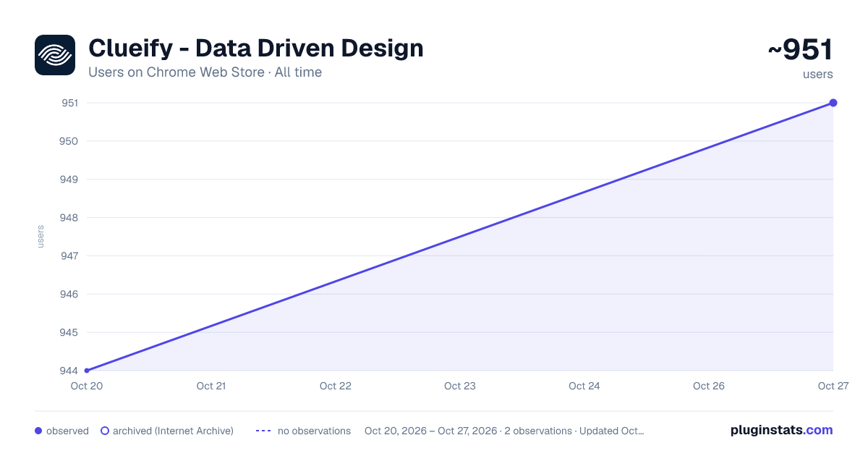868x456 pixels.
Task: Click the 'no observations' dashed legend marker
Action: pyautogui.click(x=263, y=431)
